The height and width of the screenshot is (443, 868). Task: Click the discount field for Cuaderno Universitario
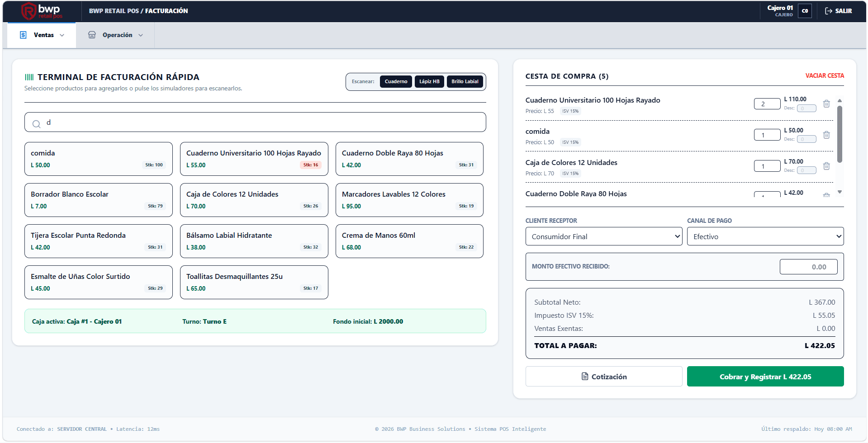click(x=806, y=108)
